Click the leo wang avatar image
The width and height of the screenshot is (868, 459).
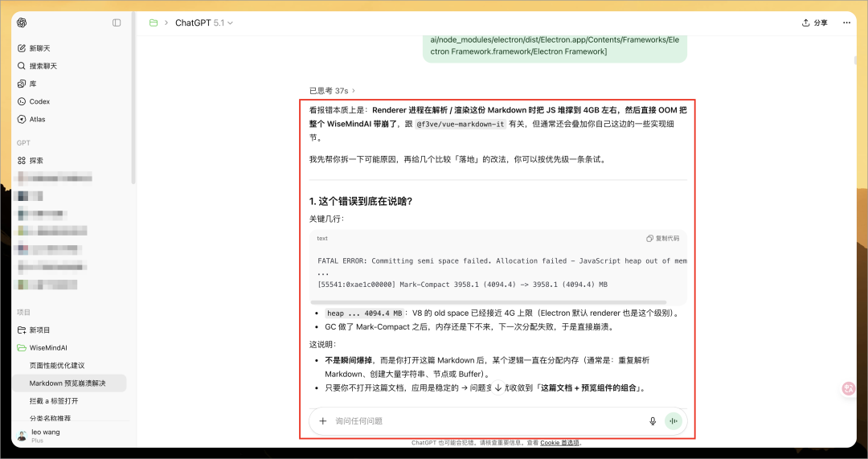pyautogui.click(x=22, y=436)
